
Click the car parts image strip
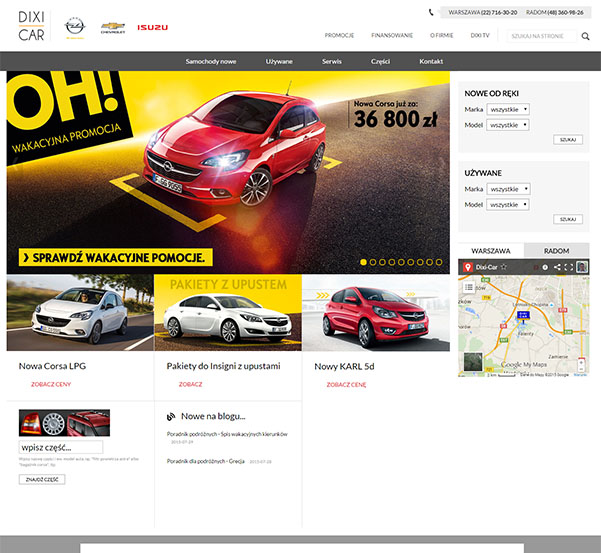tap(64, 423)
